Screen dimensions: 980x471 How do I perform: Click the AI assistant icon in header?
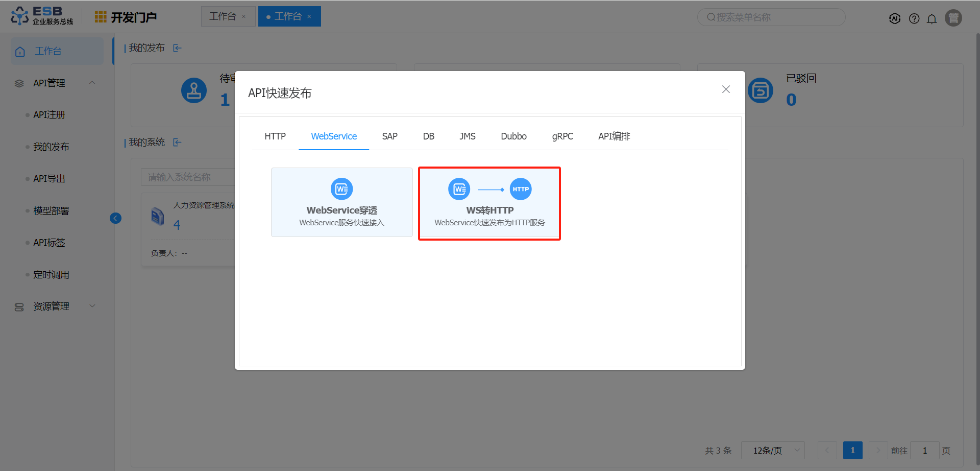pyautogui.click(x=894, y=18)
